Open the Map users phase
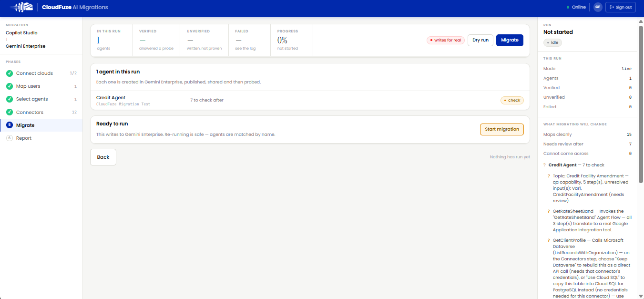 tap(41, 86)
